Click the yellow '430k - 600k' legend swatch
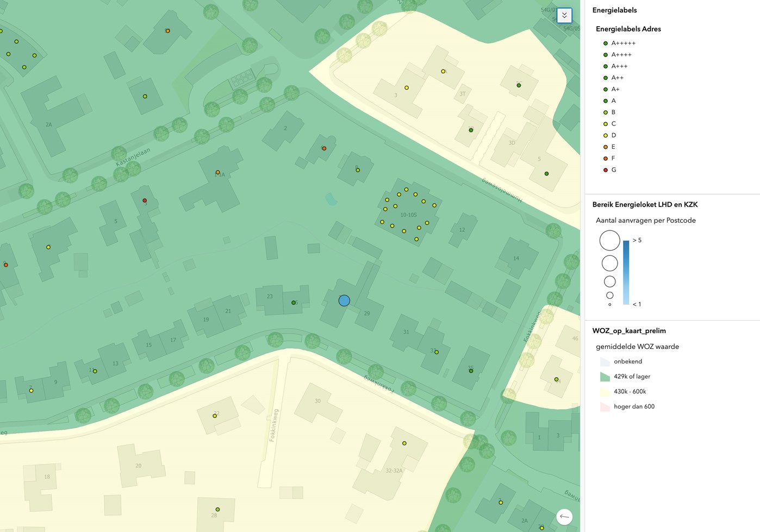760x532 pixels. click(605, 392)
